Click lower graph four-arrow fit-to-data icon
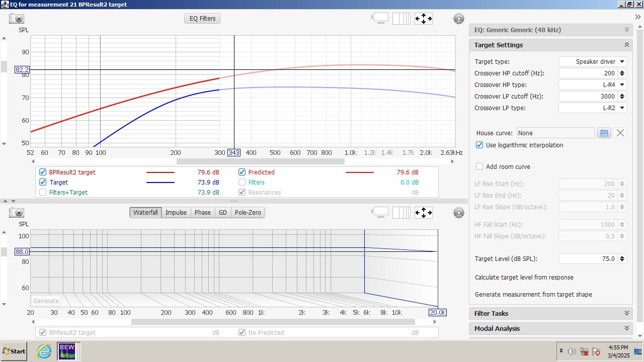This screenshot has width=644, height=362. coord(423,213)
